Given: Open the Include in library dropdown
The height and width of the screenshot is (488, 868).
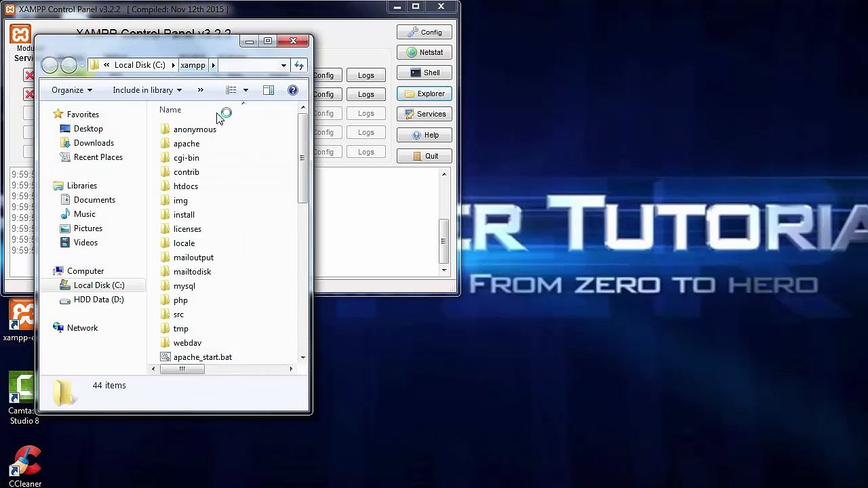Looking at the screenshot, I should [x=147, y=90].
